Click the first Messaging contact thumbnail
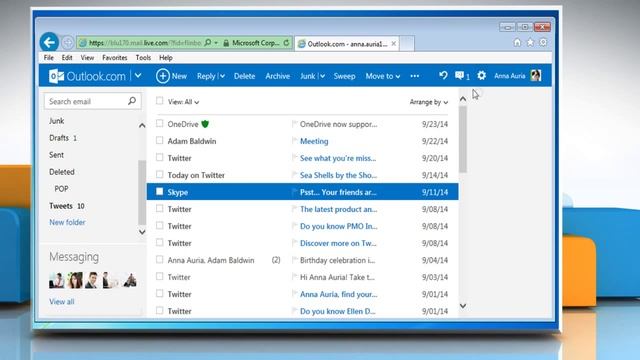Screen dimensions: 640x360 point(56,281)
